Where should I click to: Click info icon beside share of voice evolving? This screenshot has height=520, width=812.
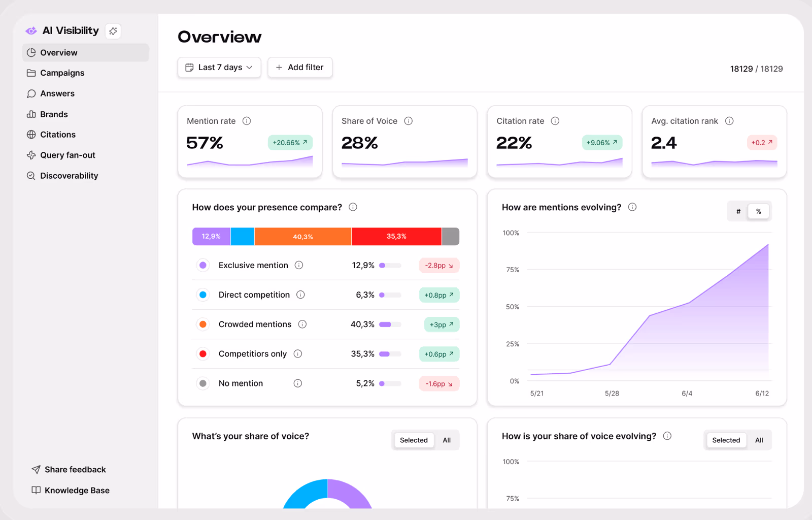pos(667,436)
